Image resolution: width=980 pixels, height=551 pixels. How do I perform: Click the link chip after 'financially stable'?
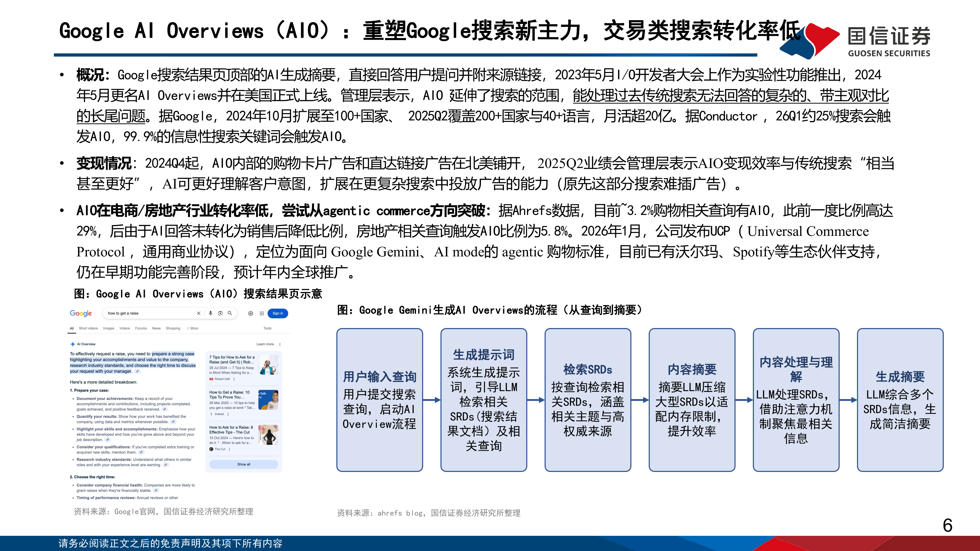(156, 491)
